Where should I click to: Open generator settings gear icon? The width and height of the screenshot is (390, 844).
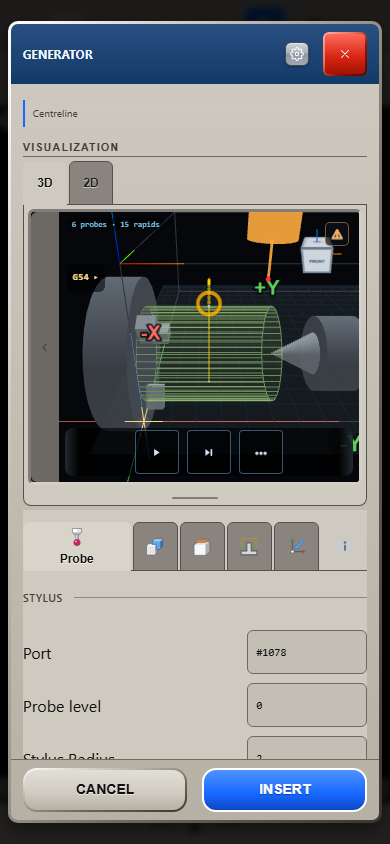pos(297,54)
